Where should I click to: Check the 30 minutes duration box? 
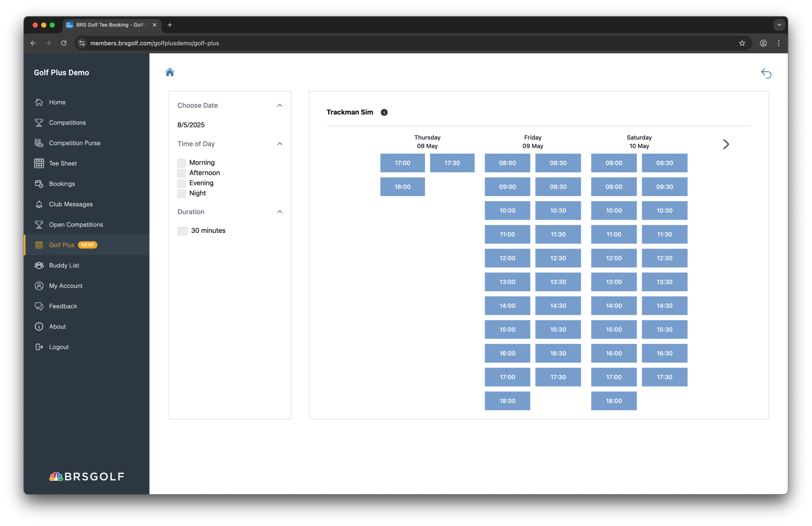[x=182, y=231]
